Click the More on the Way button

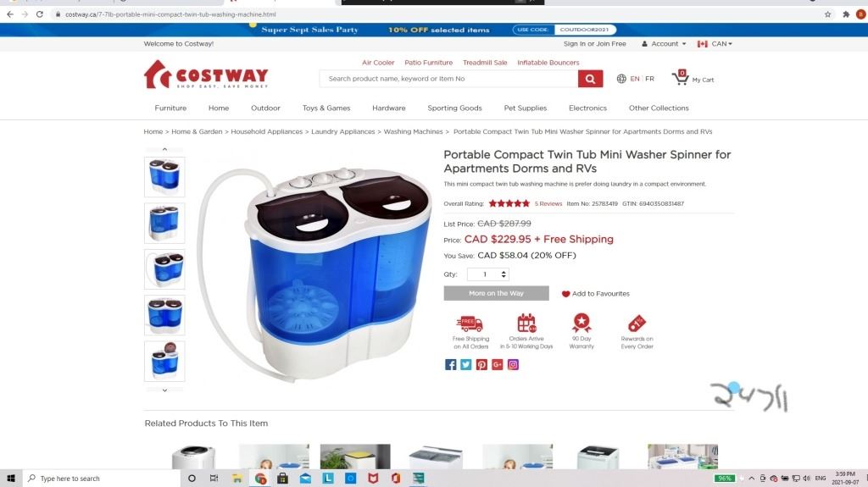click(x=497, y=293)
